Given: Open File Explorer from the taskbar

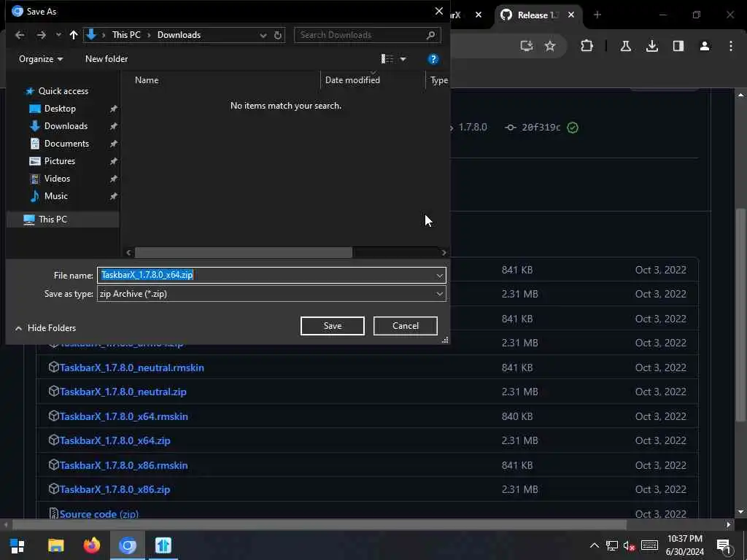Looking at the screenshot, I should 55,545.
